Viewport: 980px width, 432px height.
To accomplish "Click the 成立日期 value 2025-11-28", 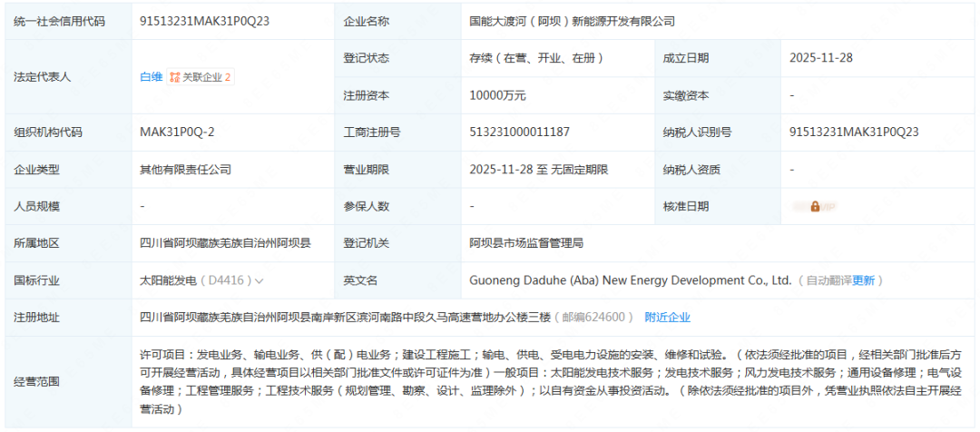I will pos(821,58).
